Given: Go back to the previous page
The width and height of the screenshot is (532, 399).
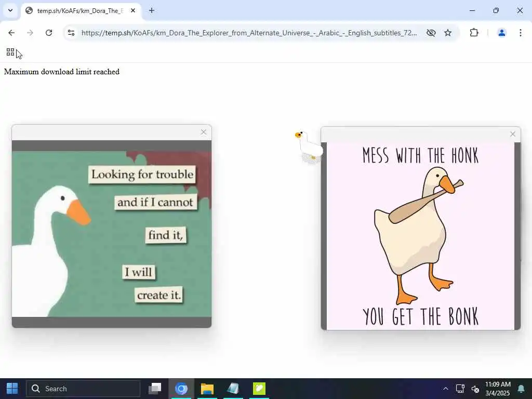Looking at the screenshot, I should (x=11, y=33).
